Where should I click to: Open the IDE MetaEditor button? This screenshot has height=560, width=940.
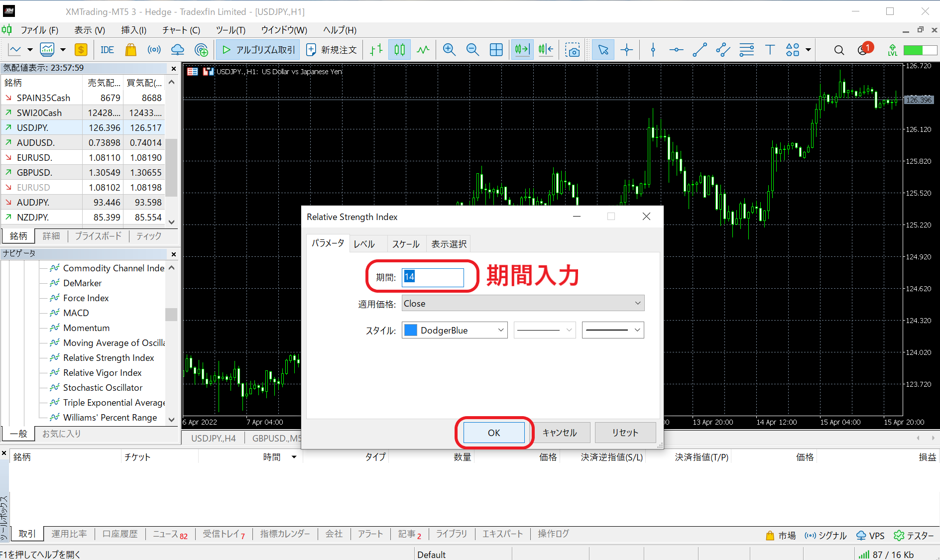pyautogui.click(x=107, y=50)
